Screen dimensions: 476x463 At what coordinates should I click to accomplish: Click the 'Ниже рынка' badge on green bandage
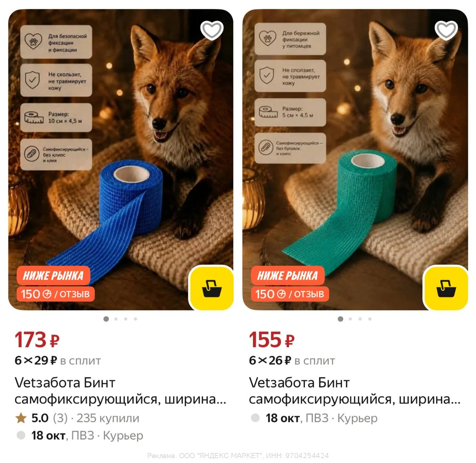(287, 276)
